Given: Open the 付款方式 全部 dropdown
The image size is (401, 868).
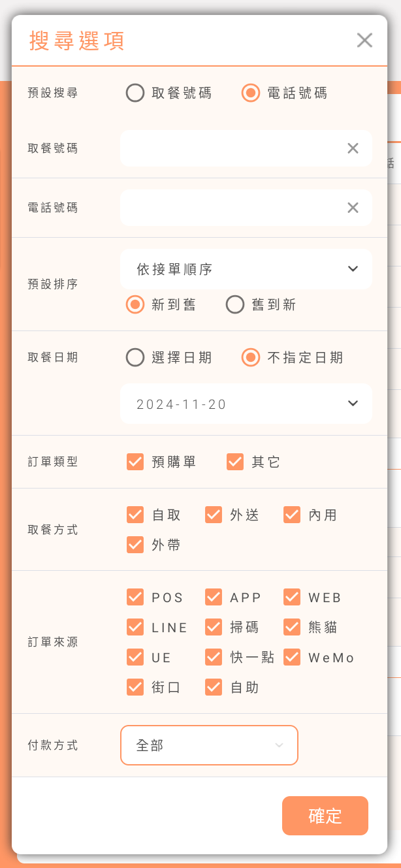Looking at the screenshot, I should pos(209,745).
